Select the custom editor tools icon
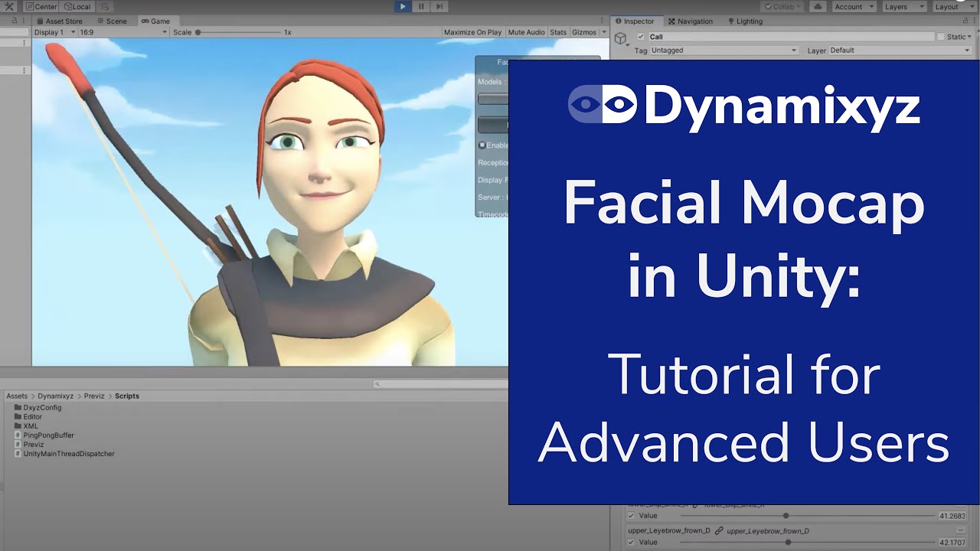980x551 pixels. click(9, 7)
